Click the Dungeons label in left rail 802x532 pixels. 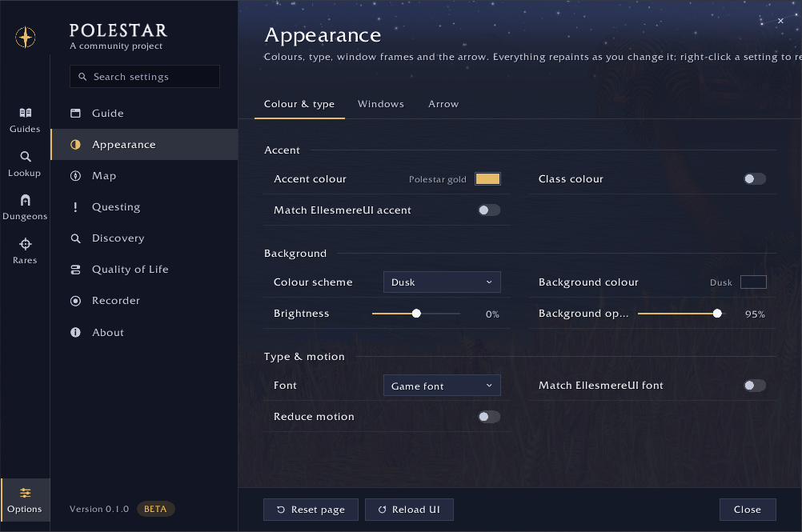pyautogui.click(x=25, y=216)
